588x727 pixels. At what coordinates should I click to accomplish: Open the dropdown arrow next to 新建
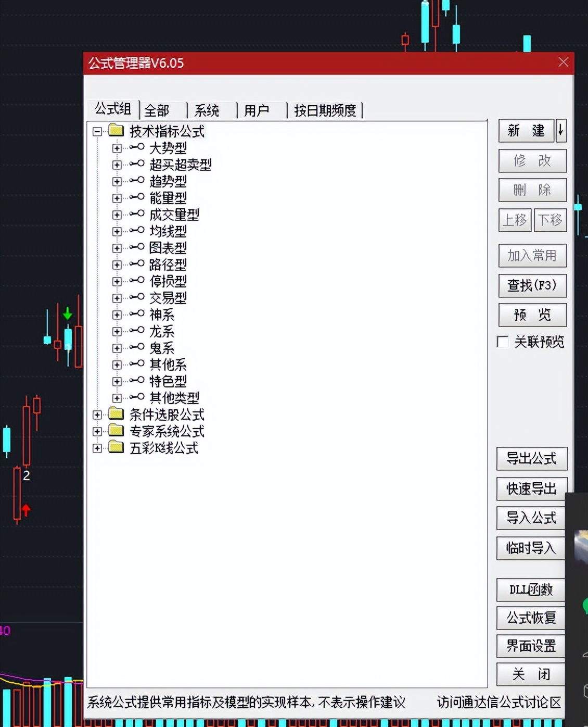pos(560,131)
